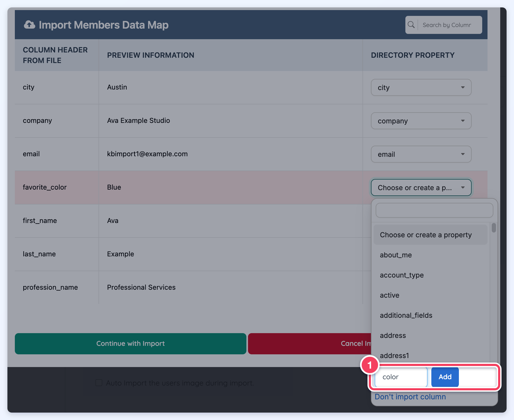Screen dimensions: 514x420
Task: Click the Add button to create property
Action: pyautogui.click(x=445, y=377)
